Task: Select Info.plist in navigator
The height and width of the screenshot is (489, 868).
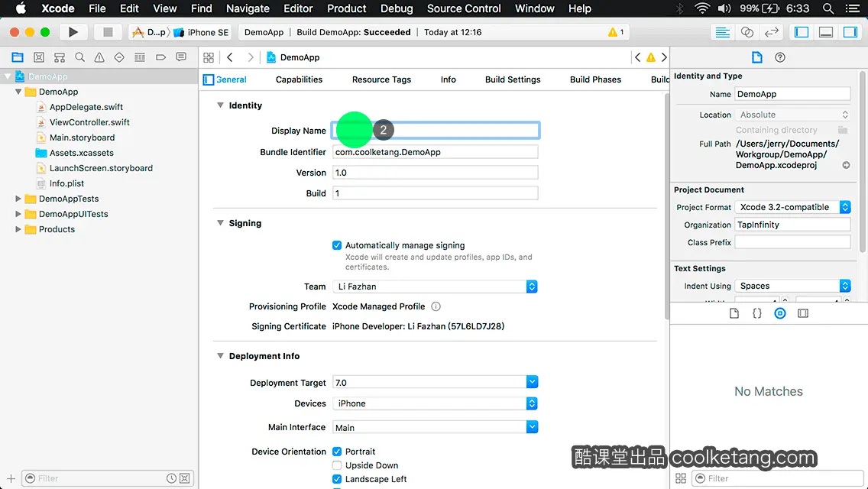Action: pyautogui.click(x=66, y=183)
